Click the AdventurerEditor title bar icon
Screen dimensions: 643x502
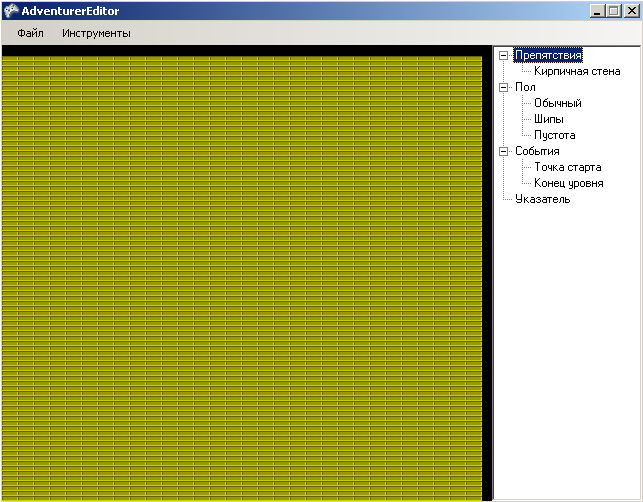pos(11,11)
